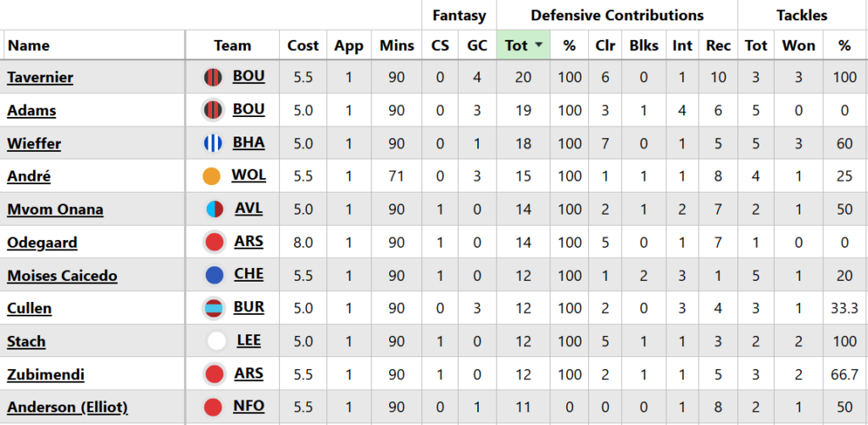Open Tavernier's player link
868x425 pixels.
(x=40, y=77)
